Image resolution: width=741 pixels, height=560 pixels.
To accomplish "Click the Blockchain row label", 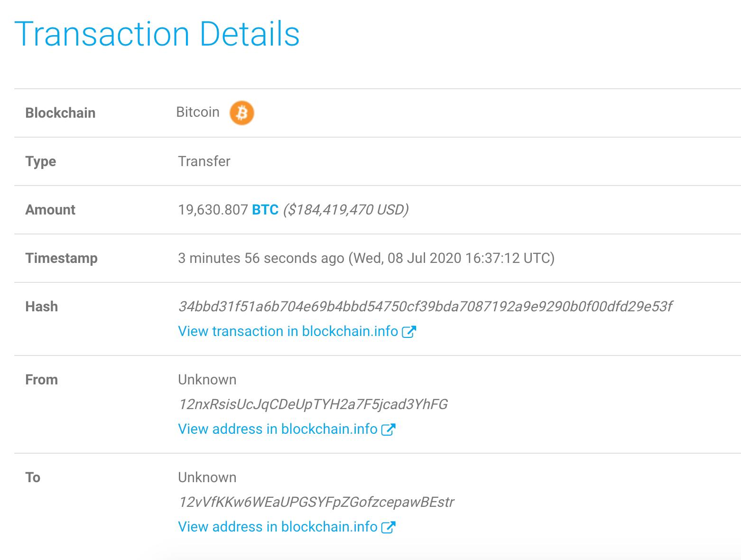I will click(60, 112).
